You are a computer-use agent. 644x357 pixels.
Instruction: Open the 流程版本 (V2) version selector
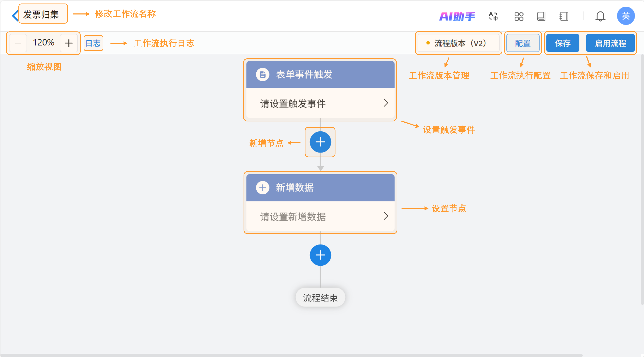458,43
